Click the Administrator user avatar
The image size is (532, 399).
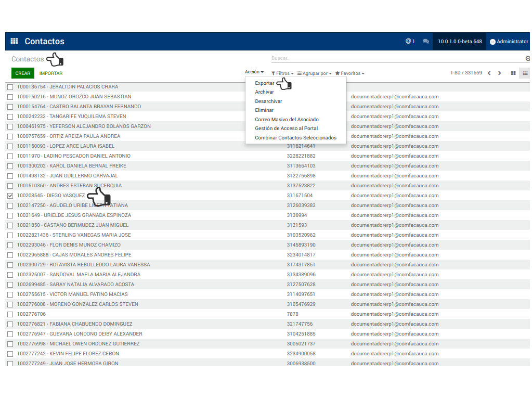492,42
